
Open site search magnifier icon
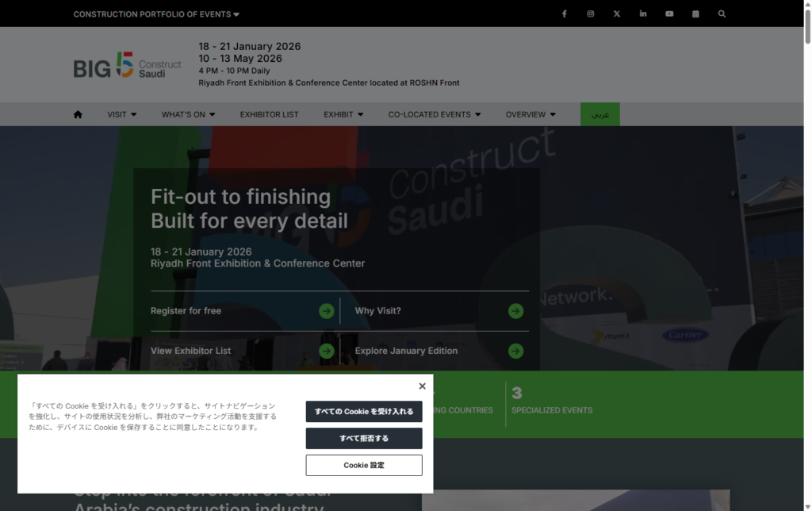[722, 13]
